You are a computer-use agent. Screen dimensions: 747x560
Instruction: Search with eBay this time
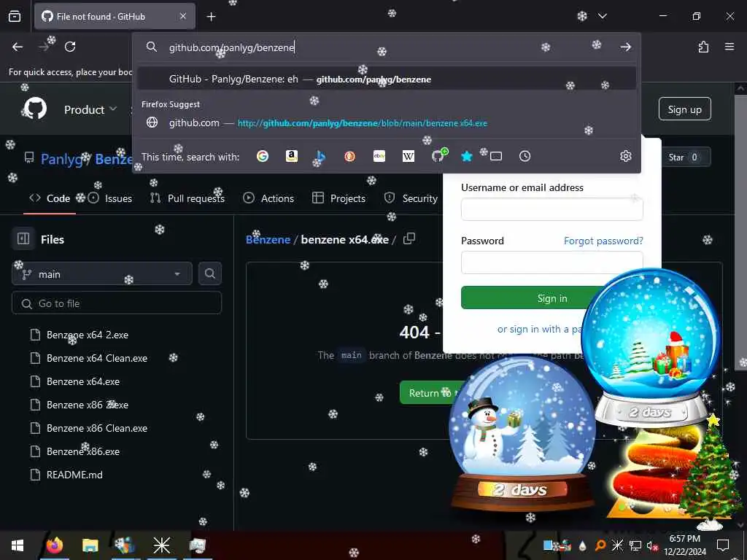[379, 156]
